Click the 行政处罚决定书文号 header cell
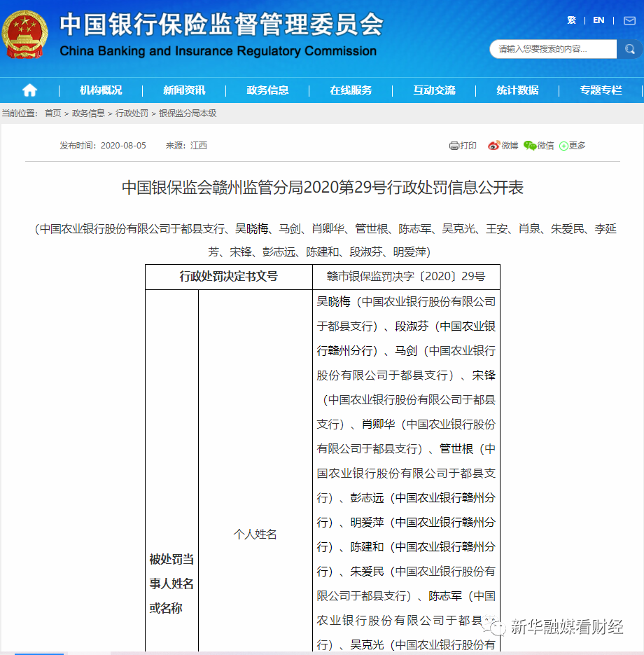This screenshot has width=644, height=655. coord(229,277)
